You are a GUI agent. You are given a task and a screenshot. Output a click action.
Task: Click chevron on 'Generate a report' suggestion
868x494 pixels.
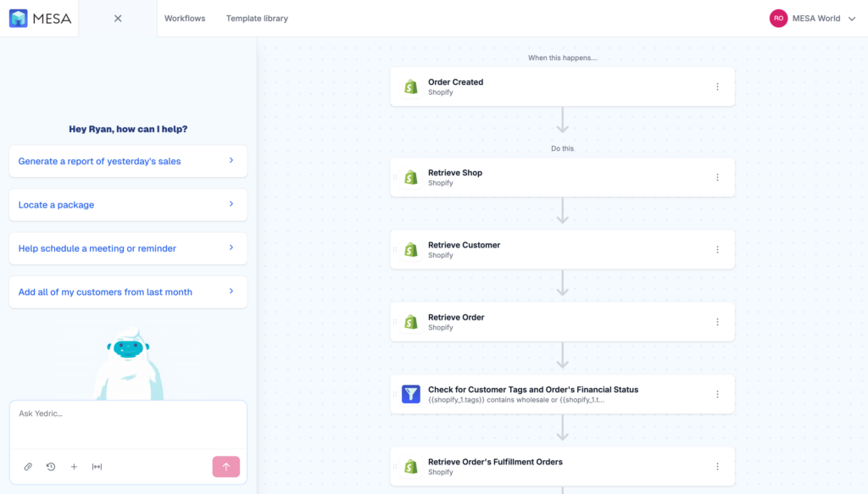tap(231, 160)
